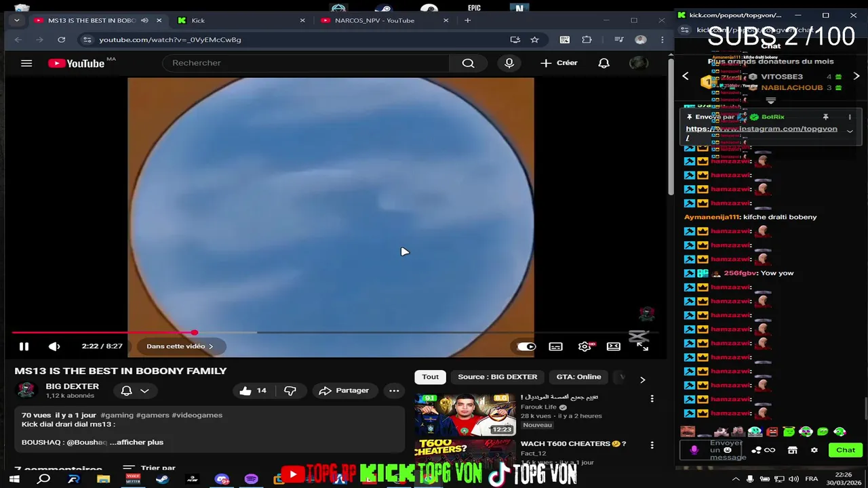868x488 pixels.
Task: Bookmark this page with the star
Action: (534, 40)
